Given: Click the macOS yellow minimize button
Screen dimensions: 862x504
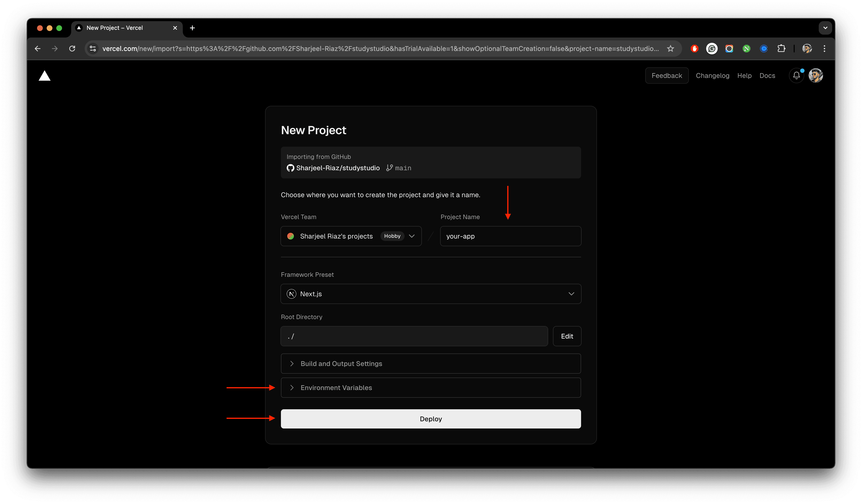Looking at the screenshot, I should pyautogui.click(x=50, y=28).
